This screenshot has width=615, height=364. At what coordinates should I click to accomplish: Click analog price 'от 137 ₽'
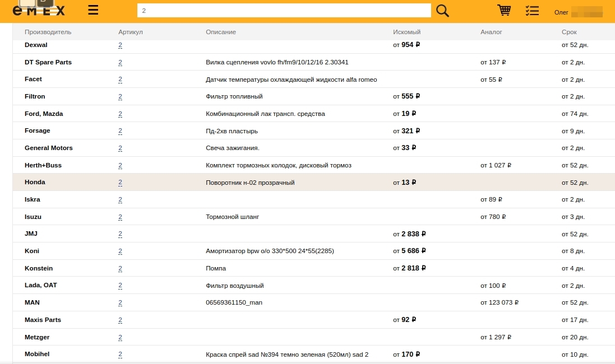[493, 62]
